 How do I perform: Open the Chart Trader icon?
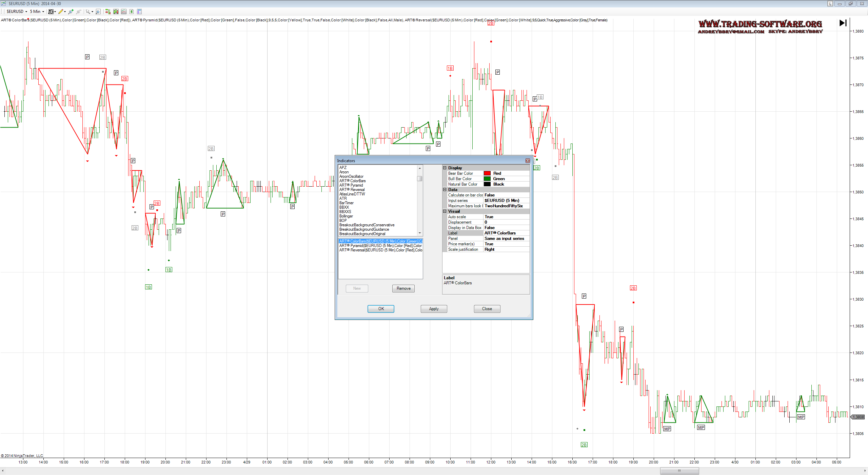(107, 12)
